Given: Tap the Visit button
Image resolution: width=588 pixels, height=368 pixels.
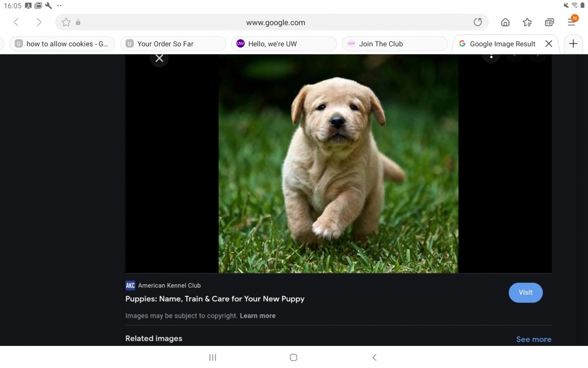Looking at the screenshot, I should [526, 292].
